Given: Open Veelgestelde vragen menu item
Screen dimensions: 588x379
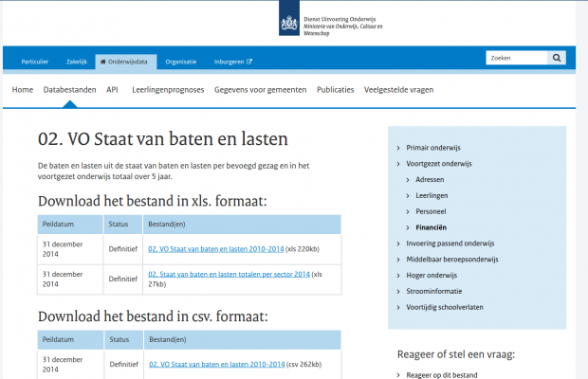Looking at the screenshot, I should pos(398,90).
